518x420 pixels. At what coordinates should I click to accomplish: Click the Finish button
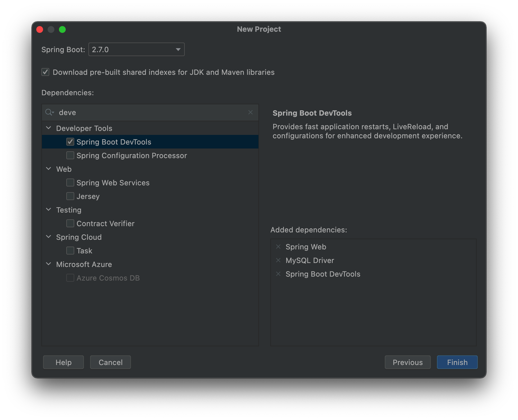(457, 362)
